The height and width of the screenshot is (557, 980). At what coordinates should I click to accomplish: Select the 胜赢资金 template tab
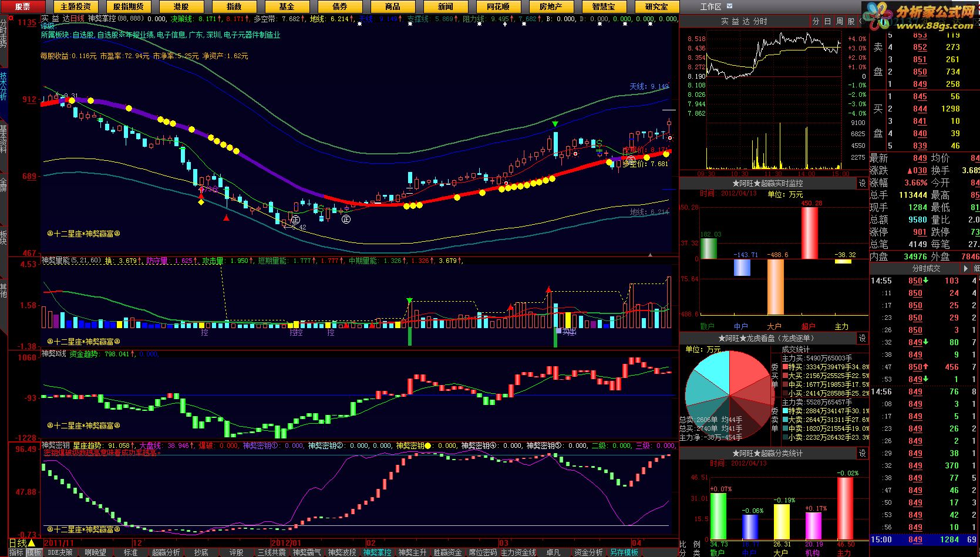[447, 552]
